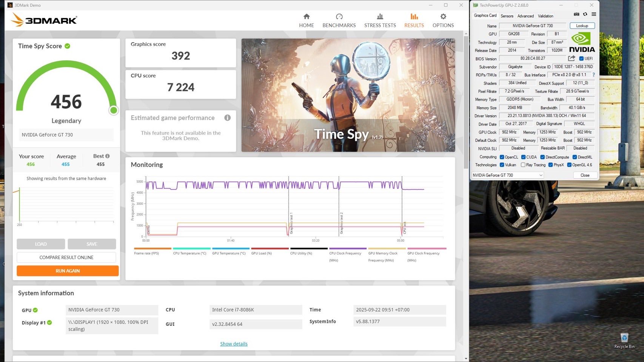This screenshot has width=644, height=362.
Task: Click the GPU-Z refresh icon
Action: pos(585,14)
